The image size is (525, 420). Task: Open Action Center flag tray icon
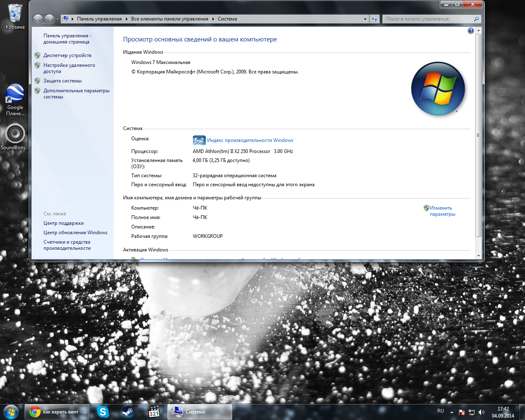(462, 412)
